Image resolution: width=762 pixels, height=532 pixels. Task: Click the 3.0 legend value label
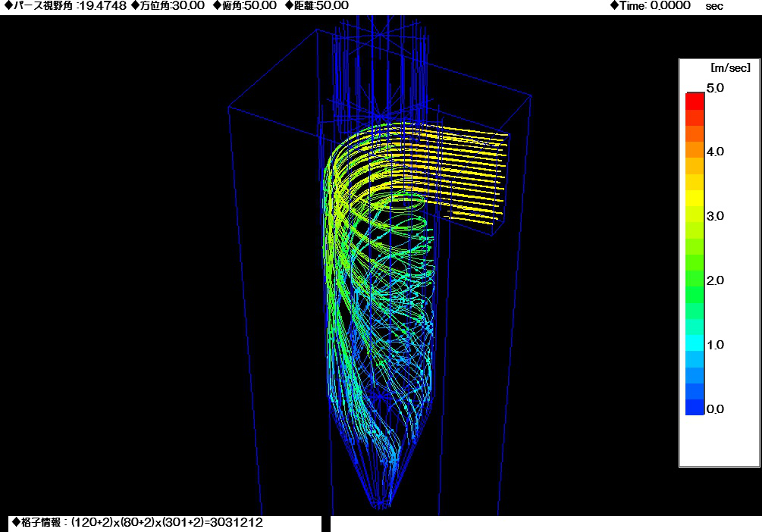pyautogui.click(x=715, y=216)
